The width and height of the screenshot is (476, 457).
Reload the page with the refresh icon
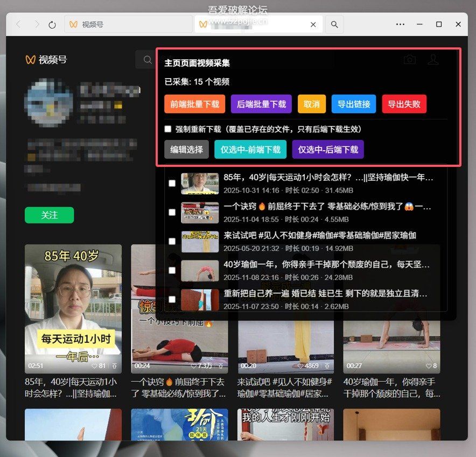(x=51, y=24)
